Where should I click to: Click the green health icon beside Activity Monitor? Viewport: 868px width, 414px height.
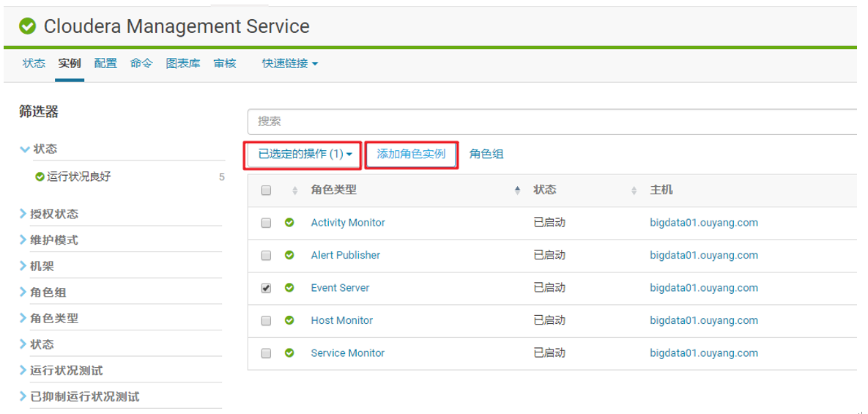pyautogui.click(x=289, y=223)
